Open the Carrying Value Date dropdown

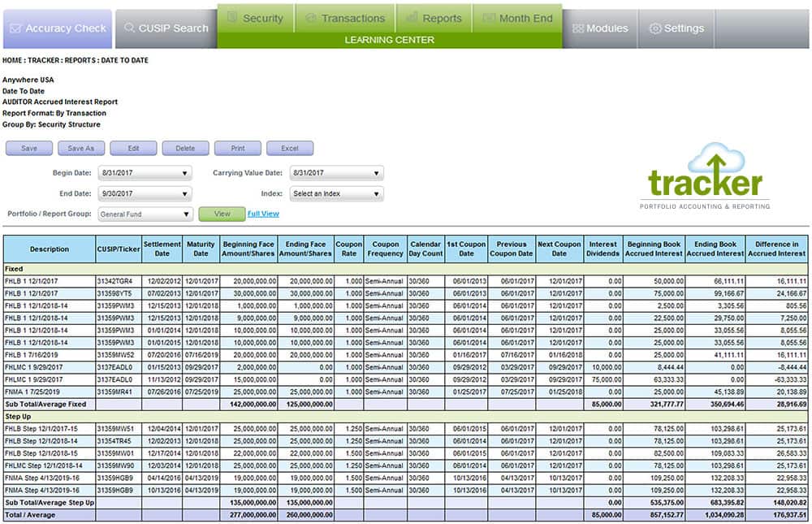[336, 173]
